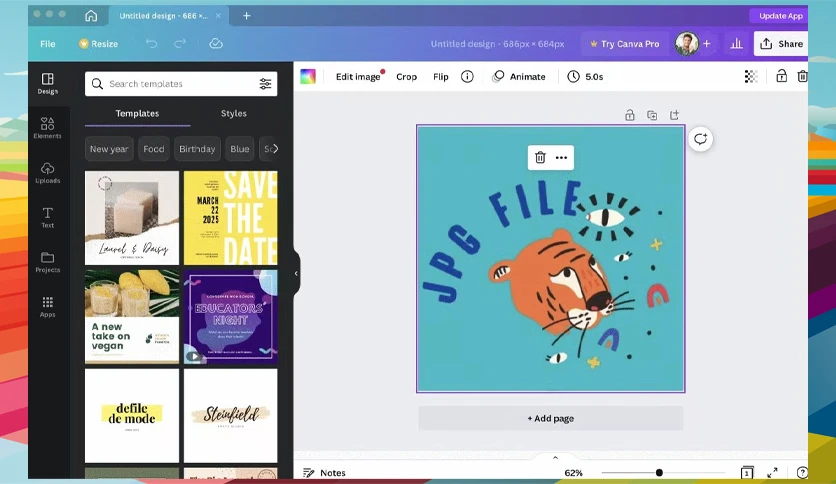This screenshot has height=484, width=836.
Task: Change the 5.0s page duration
Action: coord(585,77)
